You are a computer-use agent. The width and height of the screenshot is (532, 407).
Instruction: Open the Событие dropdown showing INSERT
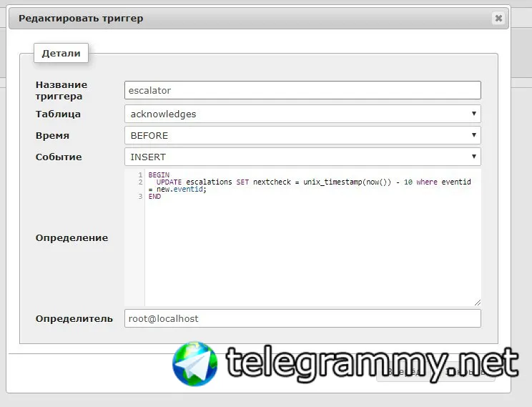[x=302, y=157]
